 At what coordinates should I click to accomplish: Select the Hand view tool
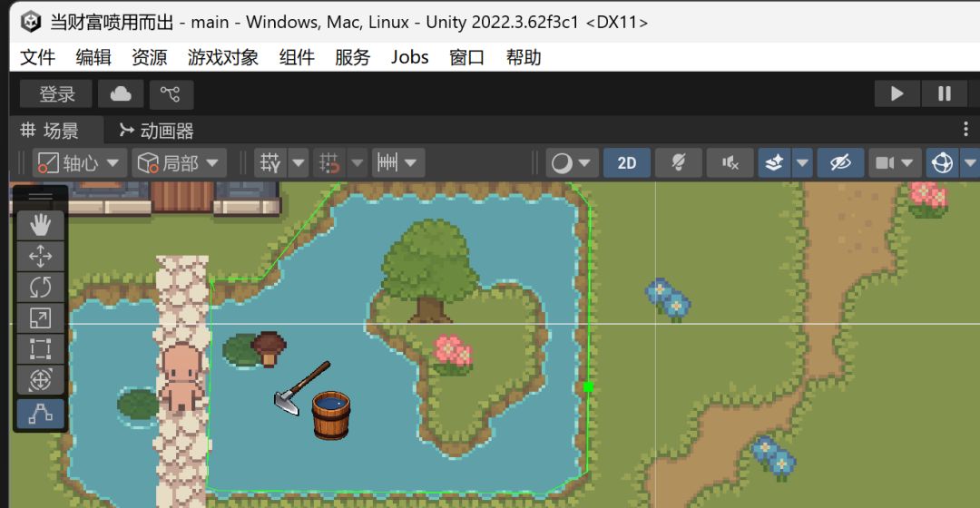pos(40,225)
